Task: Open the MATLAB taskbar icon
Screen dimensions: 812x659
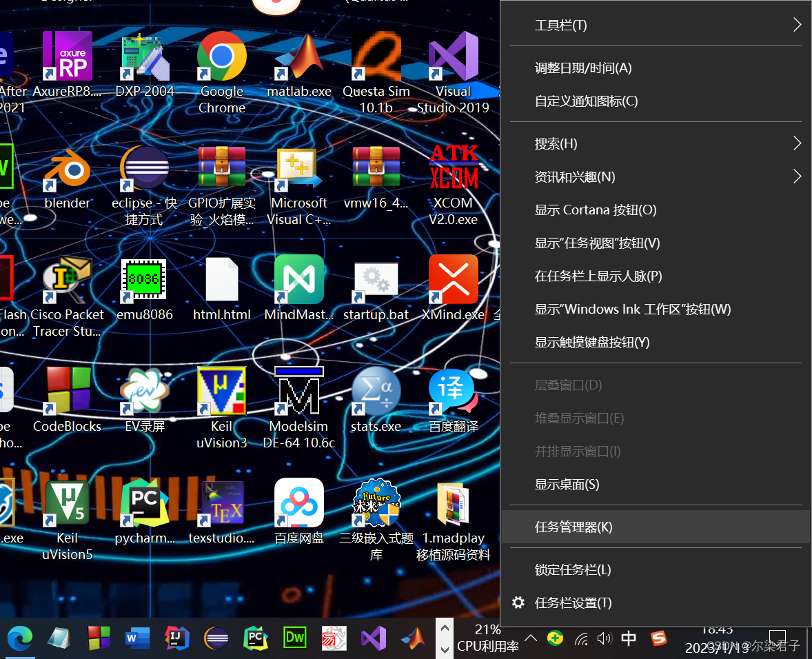Action: point(414,638)
